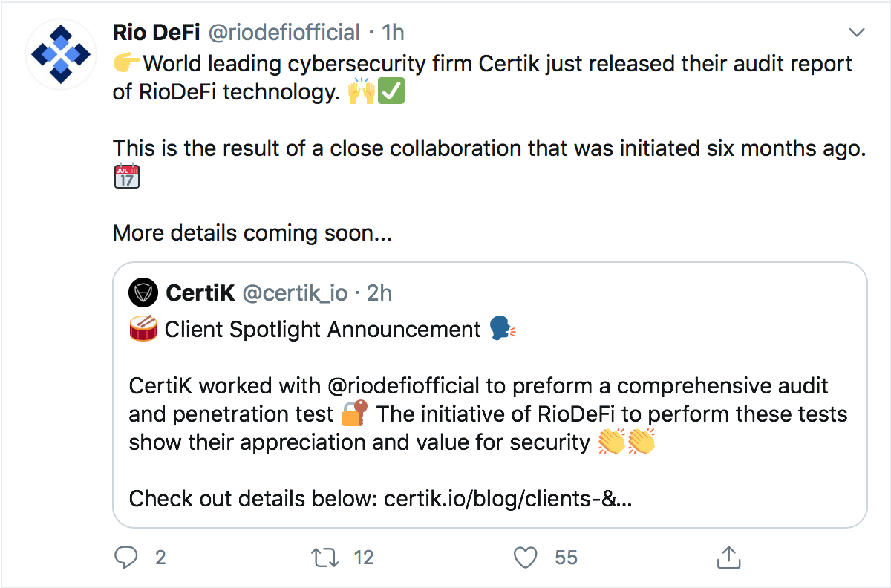
Task: Click the 55 likes count
Action: (x=567, y=557)
